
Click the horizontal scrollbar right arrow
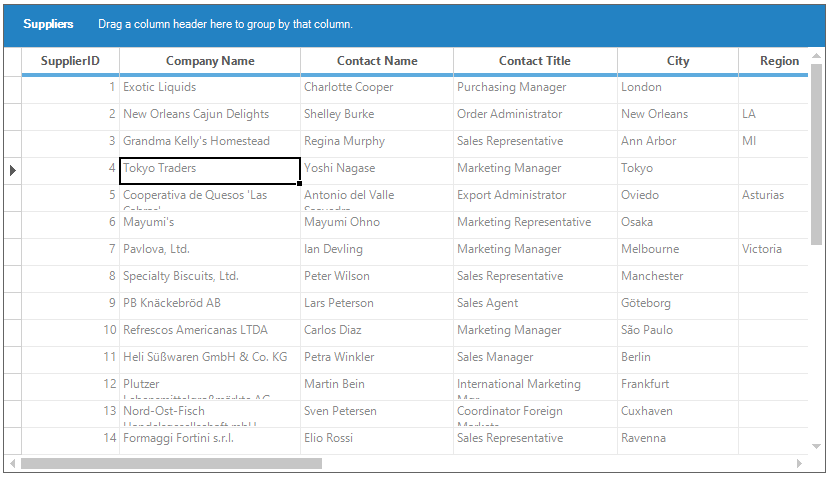(799, 464)
